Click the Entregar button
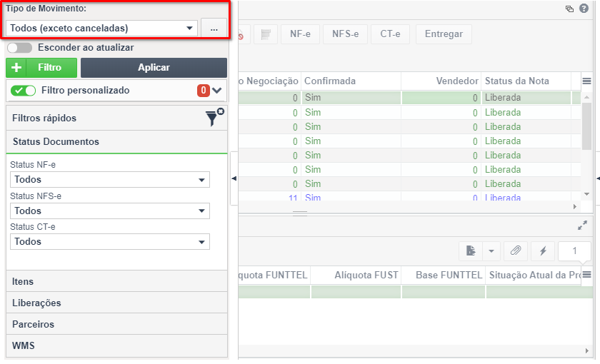The width and height of the screenshot is (600, 364). click(x=444, y=34)
